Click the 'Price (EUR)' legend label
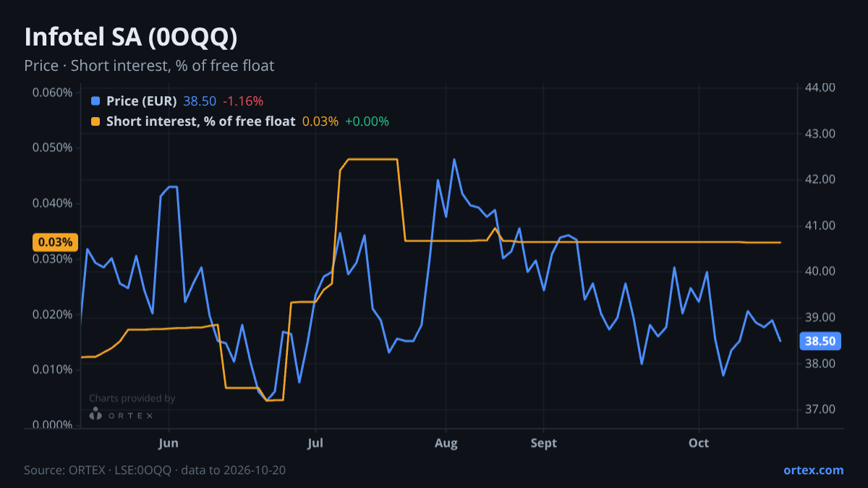This screenshot has width=868, height=488. pyautogui.click(x=142, y=101)
